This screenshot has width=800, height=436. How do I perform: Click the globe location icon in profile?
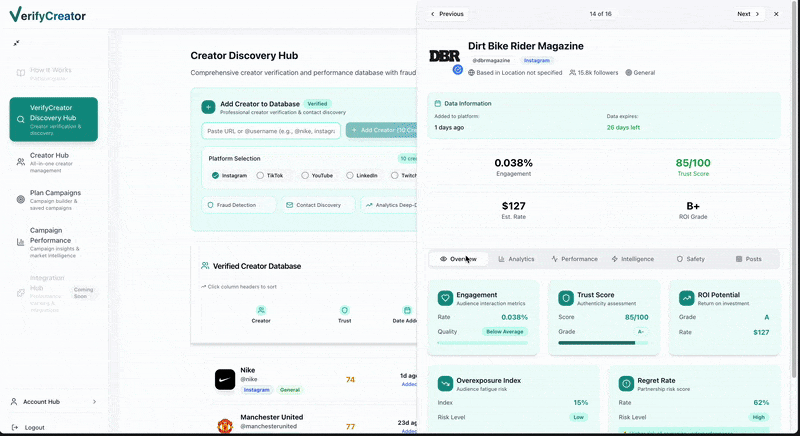(471, 73)
